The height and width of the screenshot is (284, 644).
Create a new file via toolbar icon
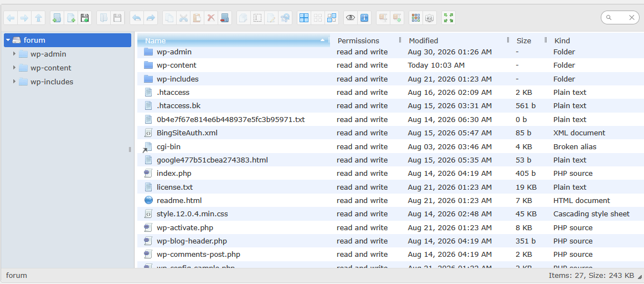pos(71,18)
